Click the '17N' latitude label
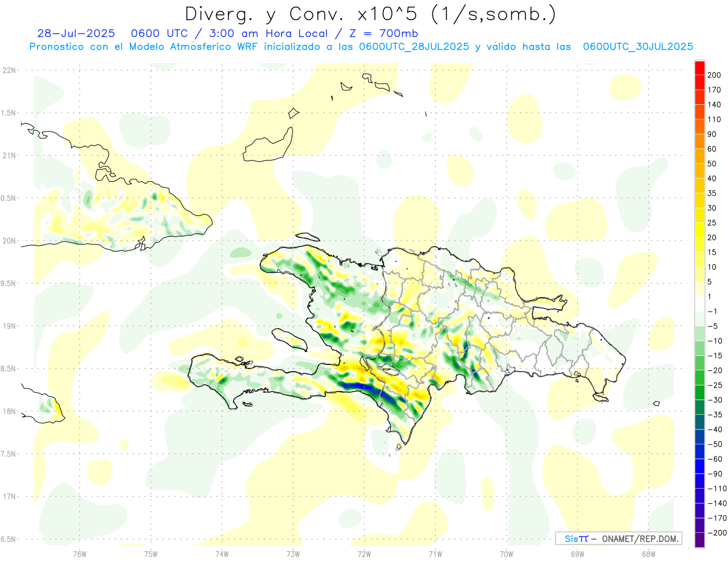728x562 pixels. coord(9,497)
